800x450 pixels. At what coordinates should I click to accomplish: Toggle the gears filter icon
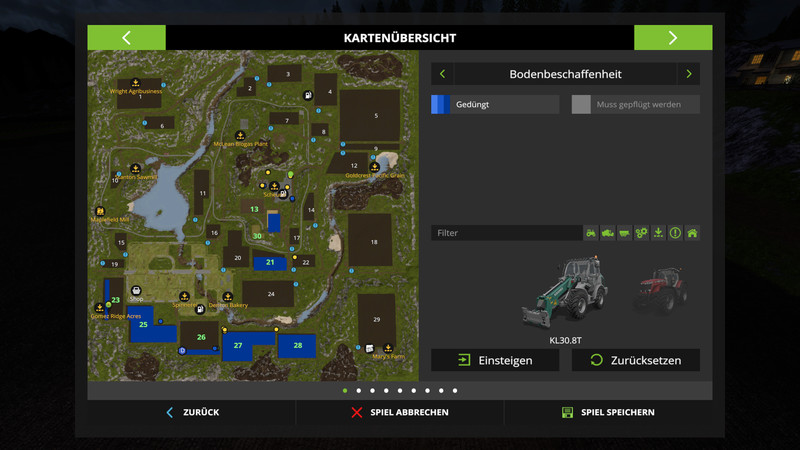[x=641, y=233]
